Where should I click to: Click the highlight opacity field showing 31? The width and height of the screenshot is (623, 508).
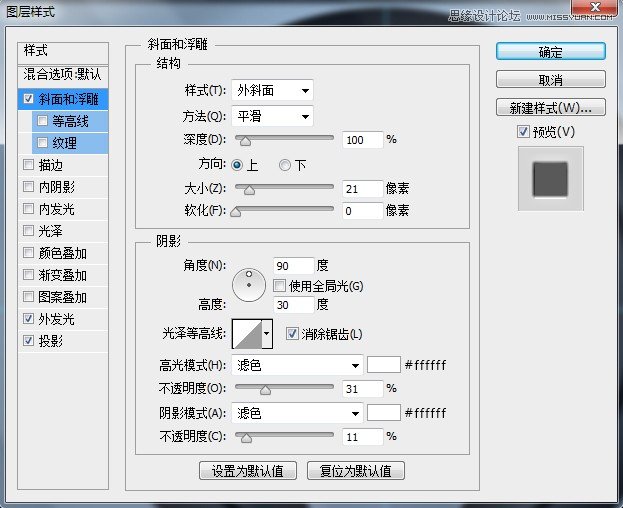tap(362, 388)
